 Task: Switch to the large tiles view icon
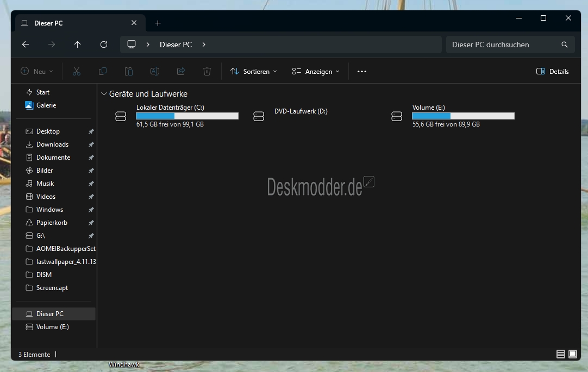[x=573, y=354]
